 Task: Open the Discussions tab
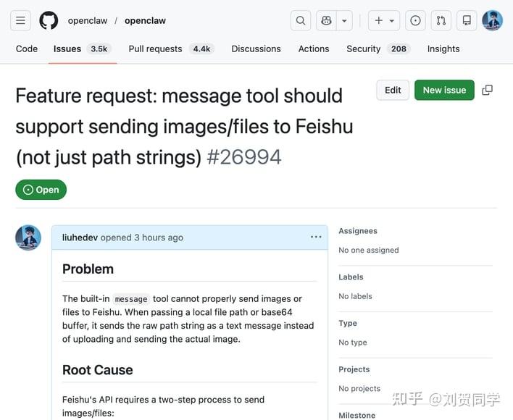pos(256,49)
